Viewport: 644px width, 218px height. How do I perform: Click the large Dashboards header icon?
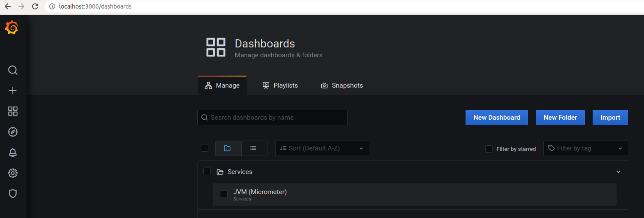216,47
